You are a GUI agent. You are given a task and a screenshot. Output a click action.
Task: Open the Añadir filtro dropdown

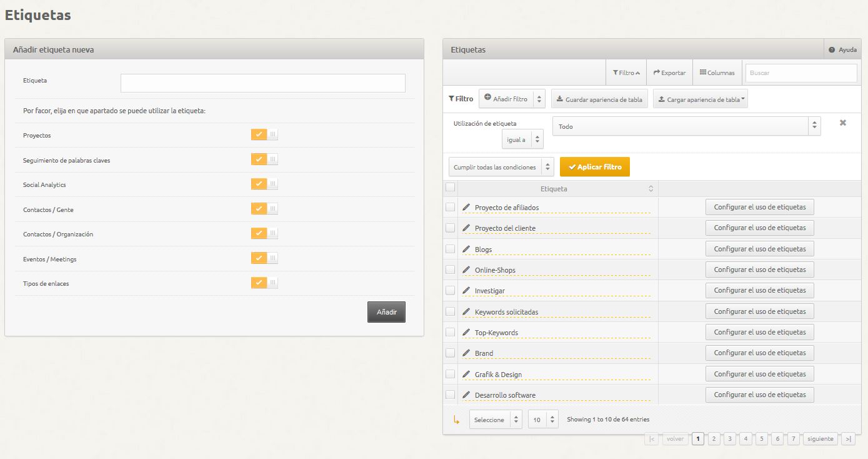pos(512,99)
